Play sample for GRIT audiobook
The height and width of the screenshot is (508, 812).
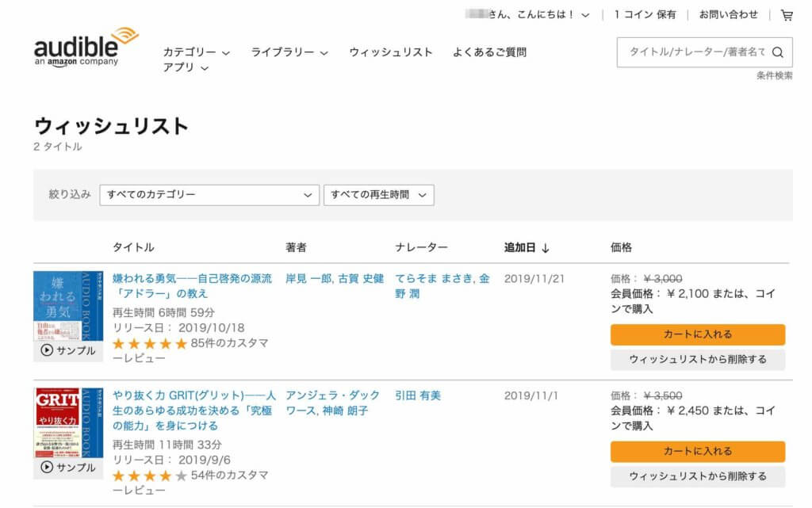[68, 468]
